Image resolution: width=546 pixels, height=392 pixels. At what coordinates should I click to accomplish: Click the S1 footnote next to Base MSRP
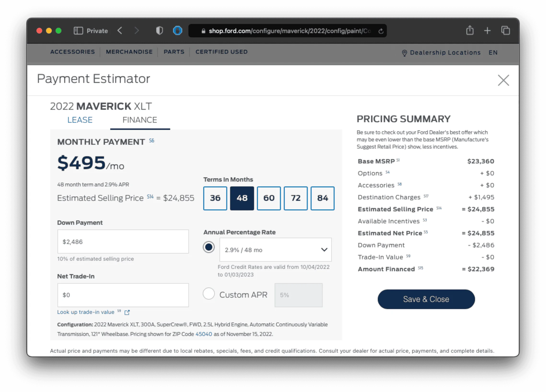click(x=398, y=160)
